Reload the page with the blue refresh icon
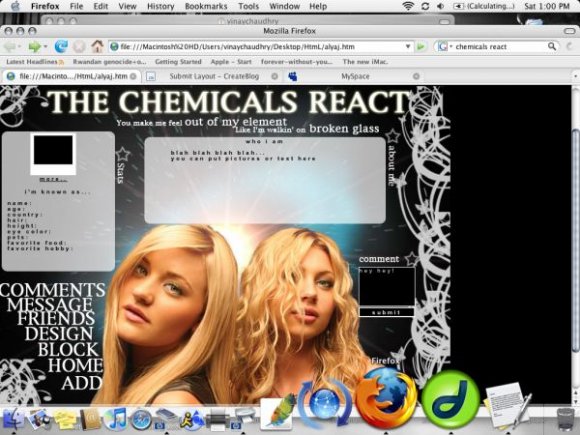Image resolution: width=580 pixels, height=435 pixels. tap(61, 47)
